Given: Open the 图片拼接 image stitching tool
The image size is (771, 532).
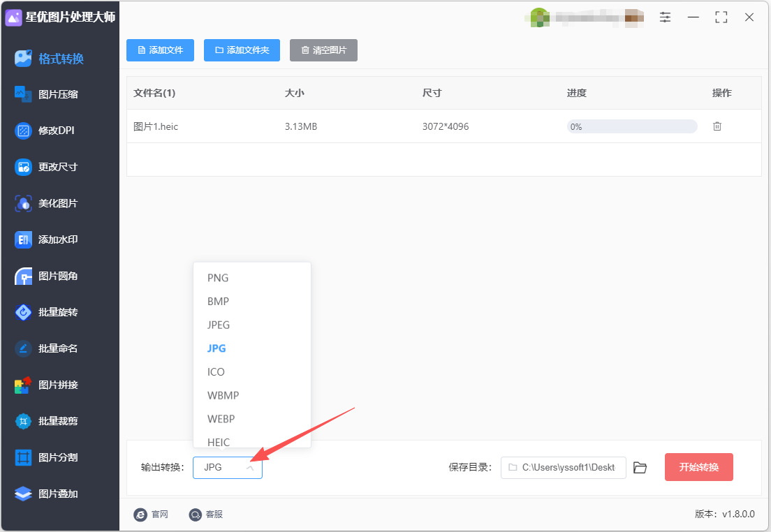Looking at the screenshot, I should (45, 385).
